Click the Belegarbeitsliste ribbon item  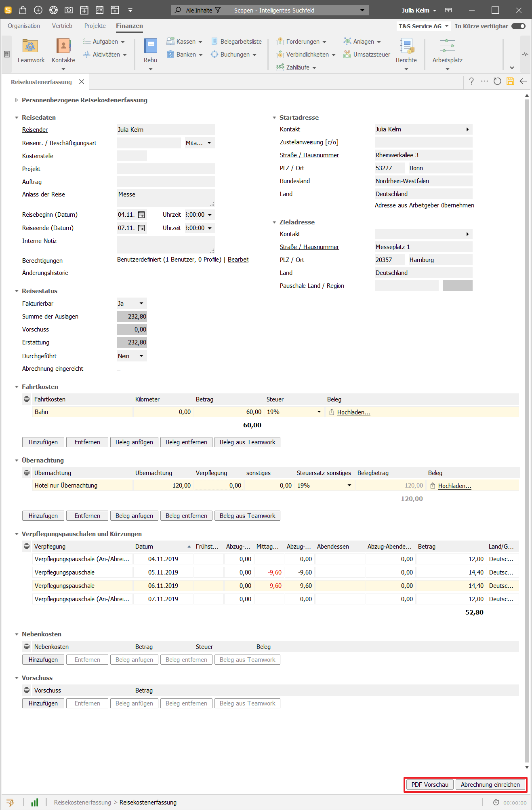coord(236,42)
